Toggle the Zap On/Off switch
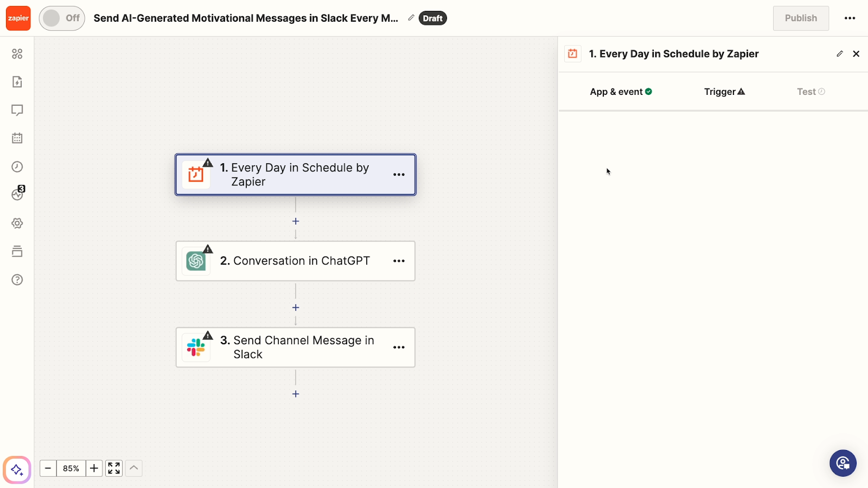 (62, 18)
